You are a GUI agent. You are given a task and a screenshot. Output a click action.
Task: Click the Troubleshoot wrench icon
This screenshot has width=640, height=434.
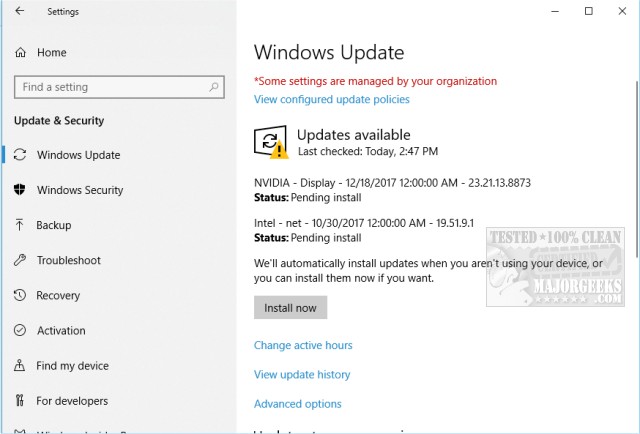[x=20, y=260]
